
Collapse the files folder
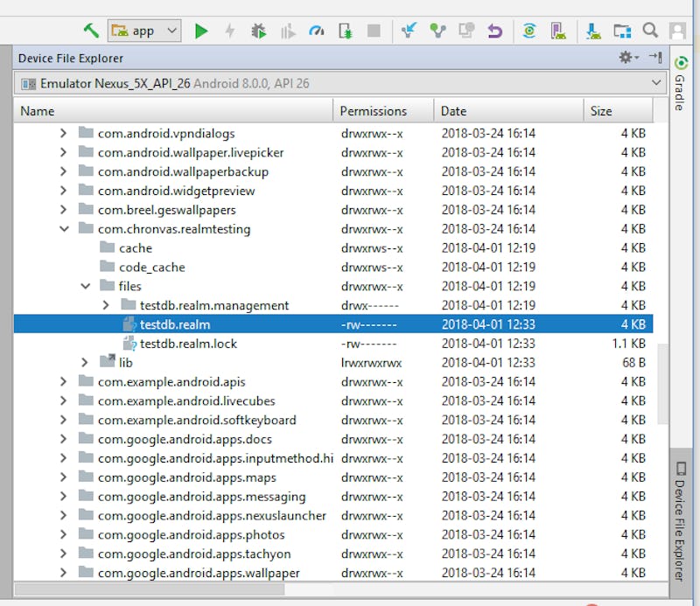click(84, 286)
